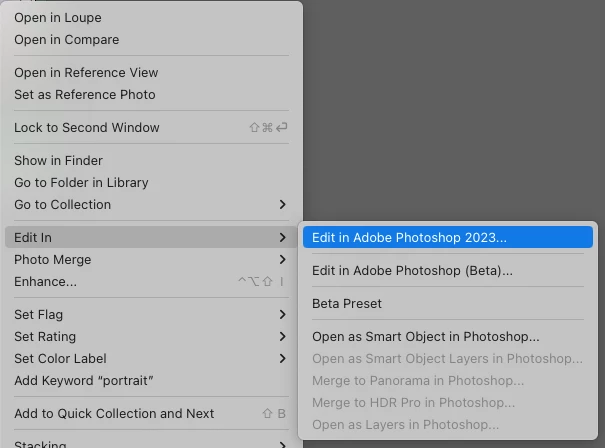Expand the Stacking submenu

pos(151,443)
